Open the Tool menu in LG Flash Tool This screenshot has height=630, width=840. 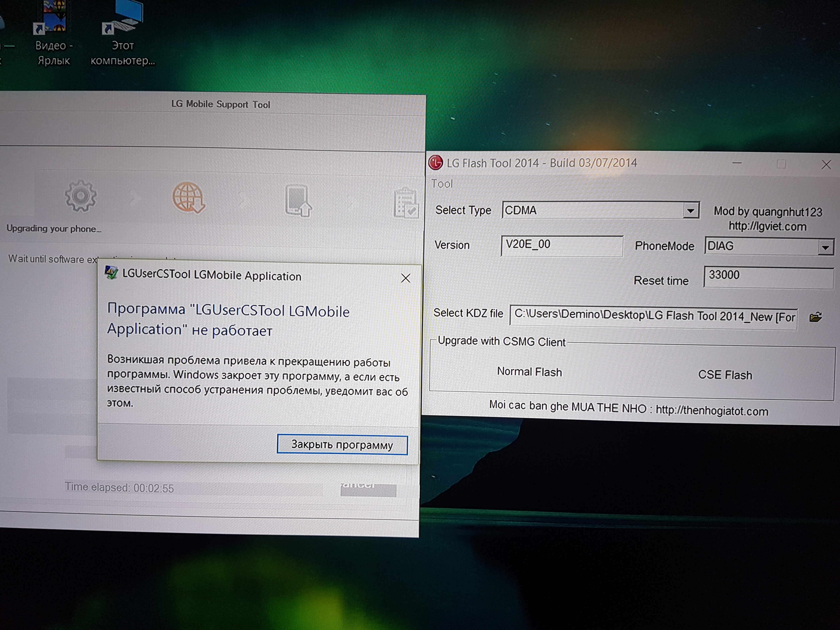(x=442, y=184)
